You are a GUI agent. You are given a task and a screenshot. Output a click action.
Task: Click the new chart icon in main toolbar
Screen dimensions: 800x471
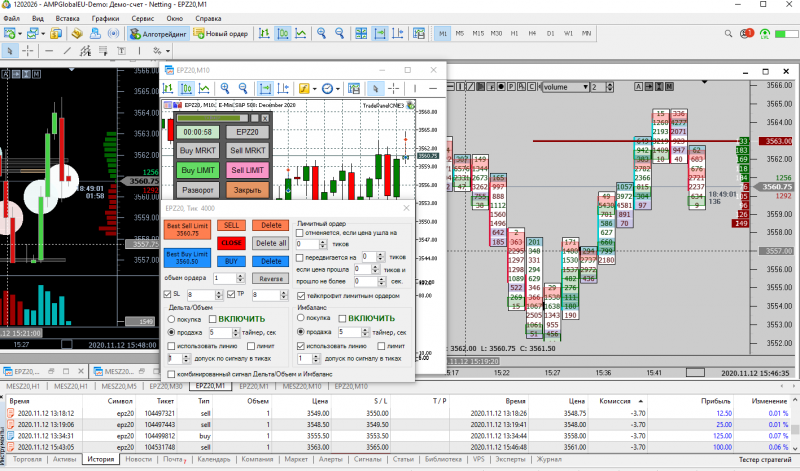[x=9, y=34]
